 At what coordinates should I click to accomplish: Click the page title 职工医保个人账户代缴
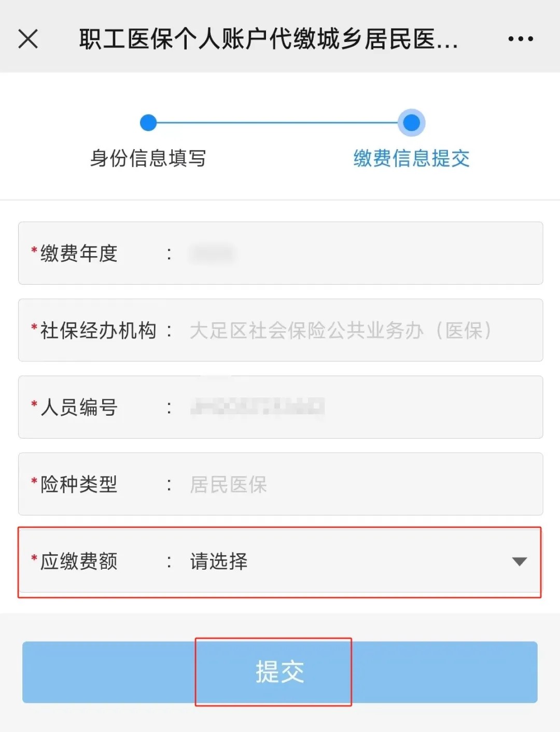point(268,39)
